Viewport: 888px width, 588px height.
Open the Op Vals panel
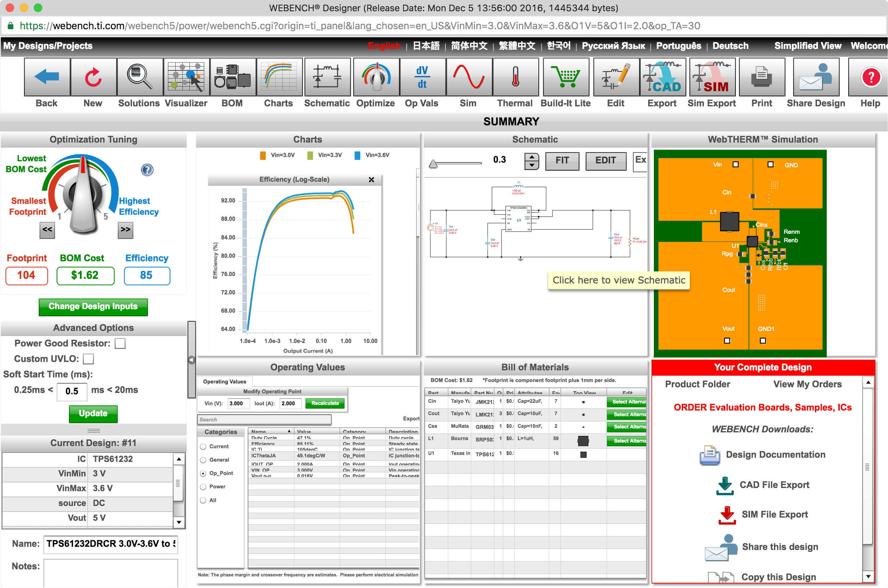click(422, 77)
